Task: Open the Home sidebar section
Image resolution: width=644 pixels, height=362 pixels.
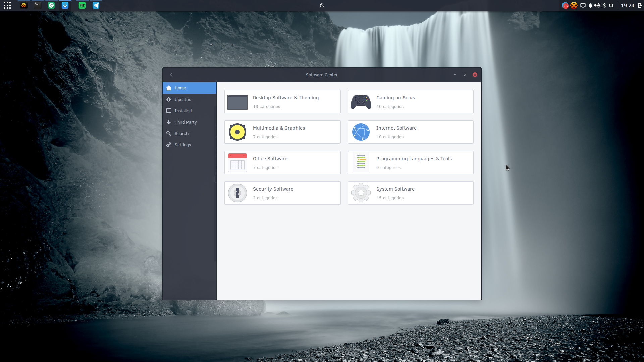Action: coord(190,88)
